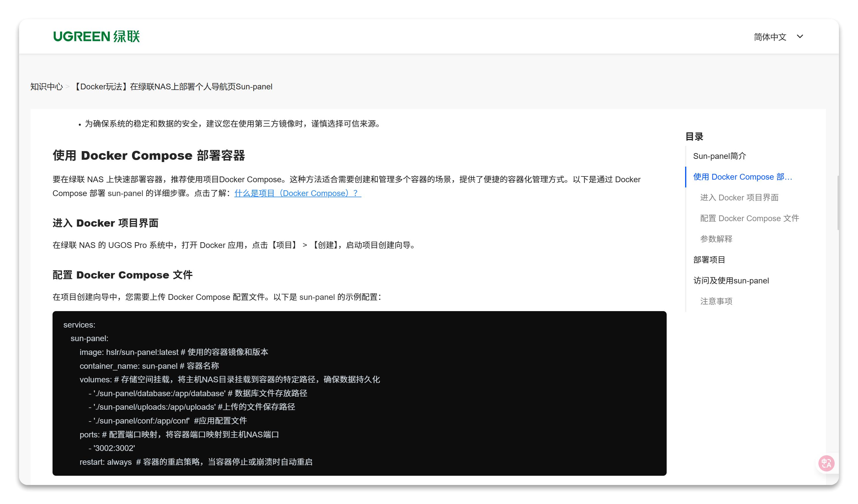Click the 进入 Docker 项目界面 heading
This screenshot has width=858, height=504.
106,223
